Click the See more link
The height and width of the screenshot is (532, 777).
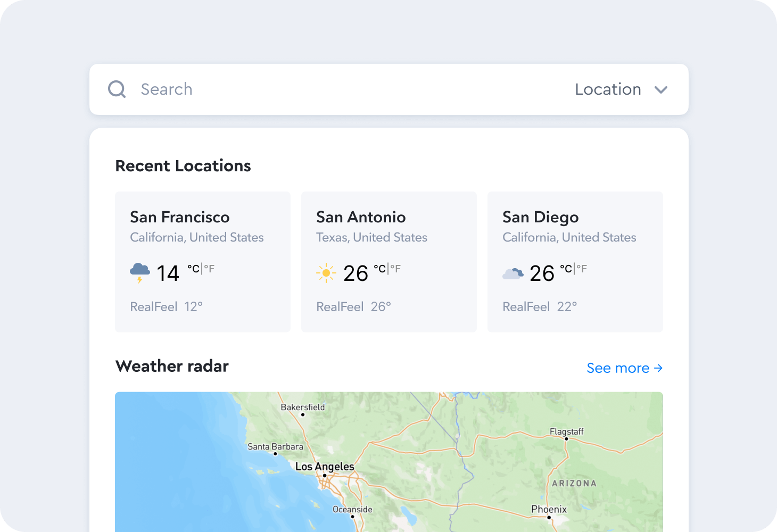pos(617,368)
